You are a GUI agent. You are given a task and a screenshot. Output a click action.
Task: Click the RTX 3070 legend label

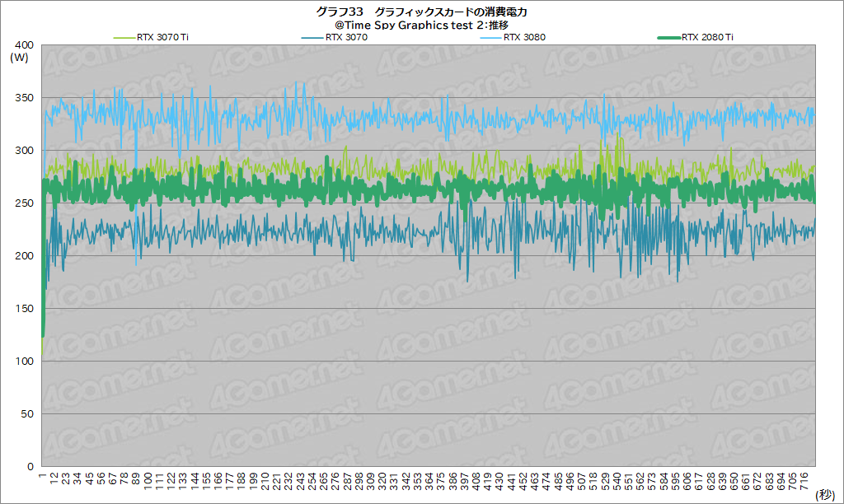[x=346, y=37]
